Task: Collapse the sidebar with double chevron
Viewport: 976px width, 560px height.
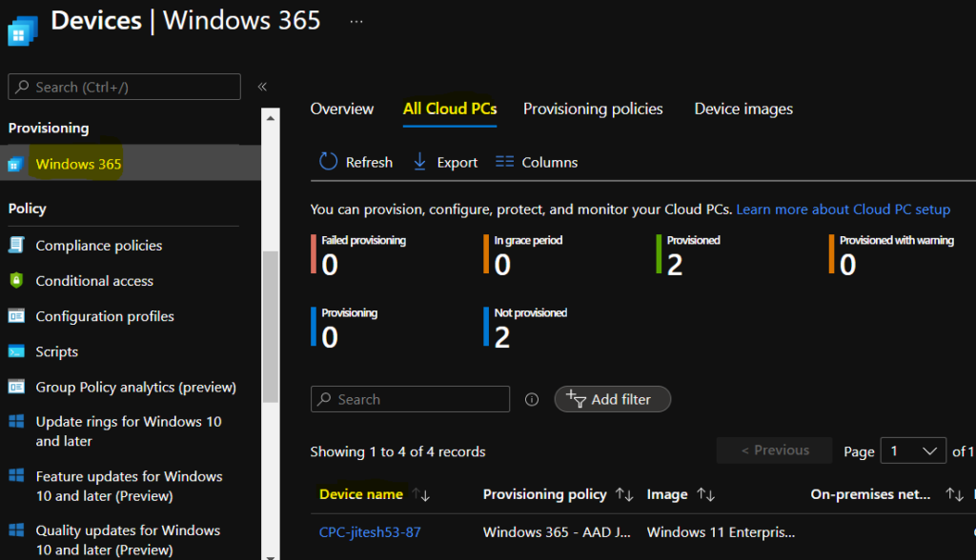Action: [262, 87]
